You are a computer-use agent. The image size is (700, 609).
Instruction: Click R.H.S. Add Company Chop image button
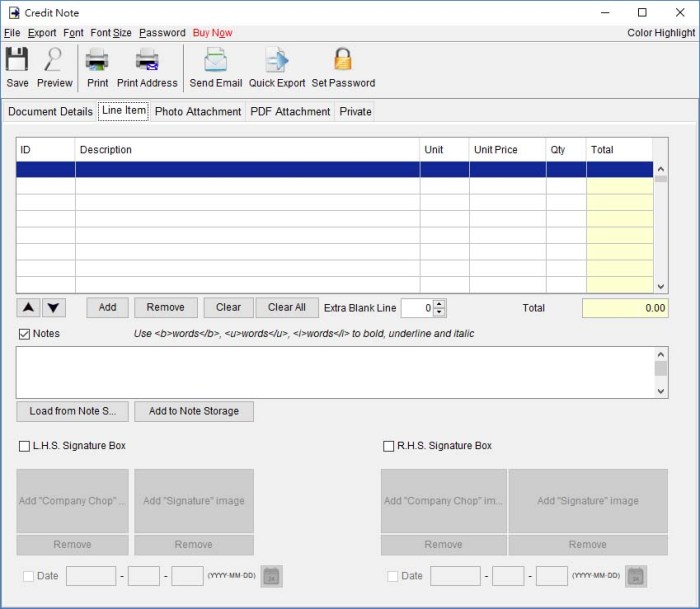[444, 501]
